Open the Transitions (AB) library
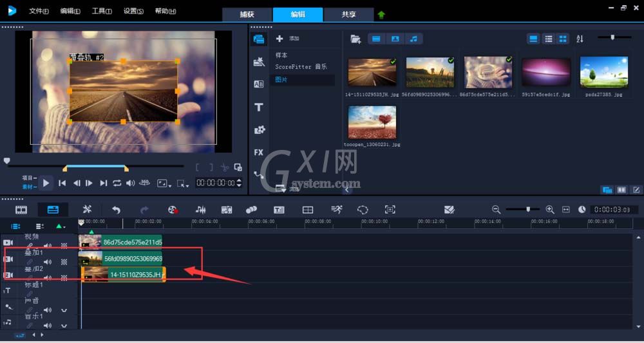Viewport: 644px width, 343px height. (259, 84)
